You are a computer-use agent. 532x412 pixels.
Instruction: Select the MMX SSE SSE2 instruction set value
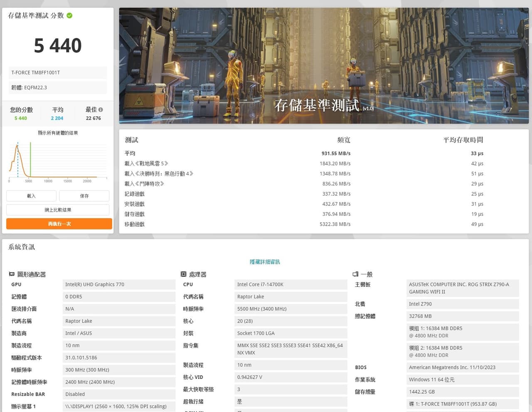coord(291,349)
